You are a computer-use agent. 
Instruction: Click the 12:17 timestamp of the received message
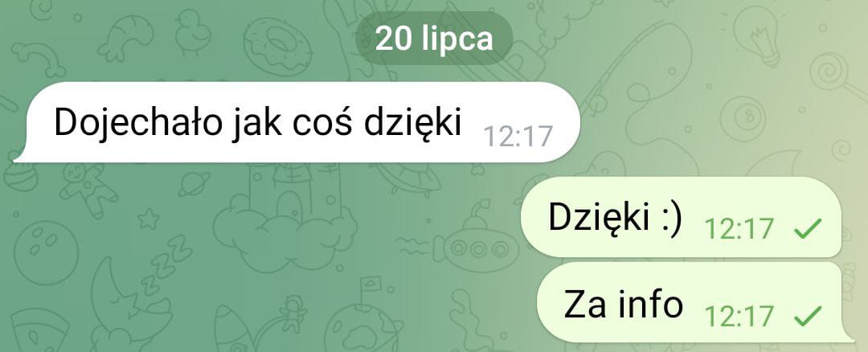(x=518, y=136)
